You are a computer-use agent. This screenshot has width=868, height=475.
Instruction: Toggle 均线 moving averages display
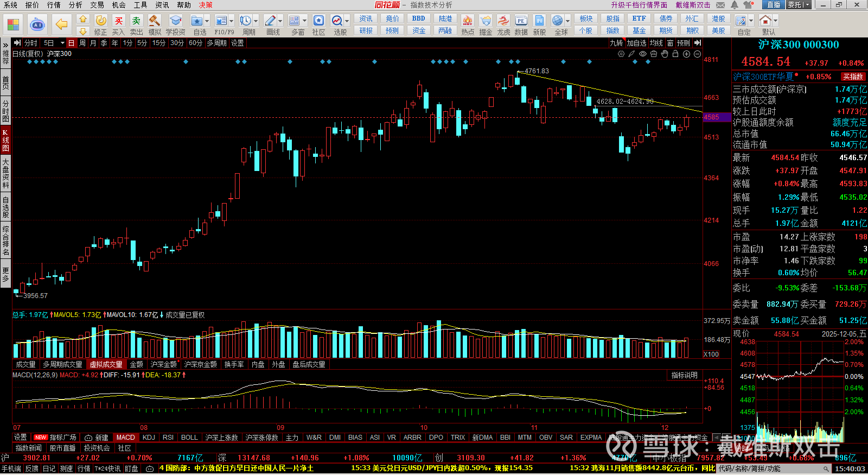click(656, 43)
